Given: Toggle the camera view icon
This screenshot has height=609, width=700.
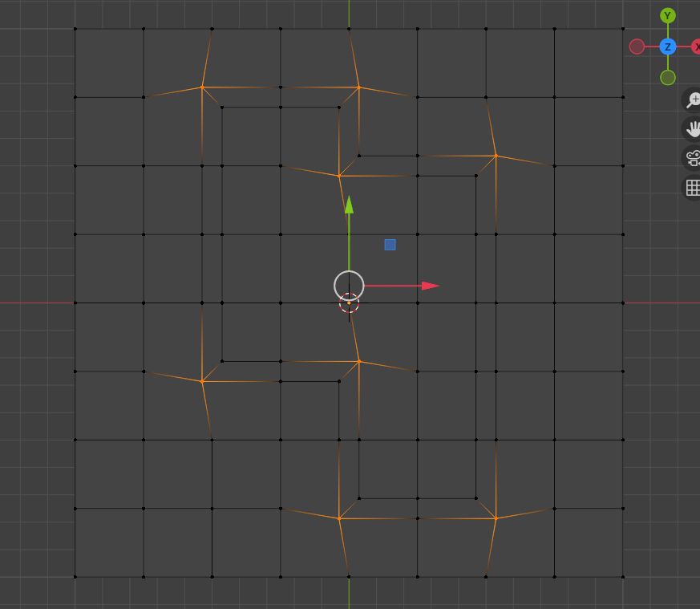Looking at the screenshot, I should point(693,158).
